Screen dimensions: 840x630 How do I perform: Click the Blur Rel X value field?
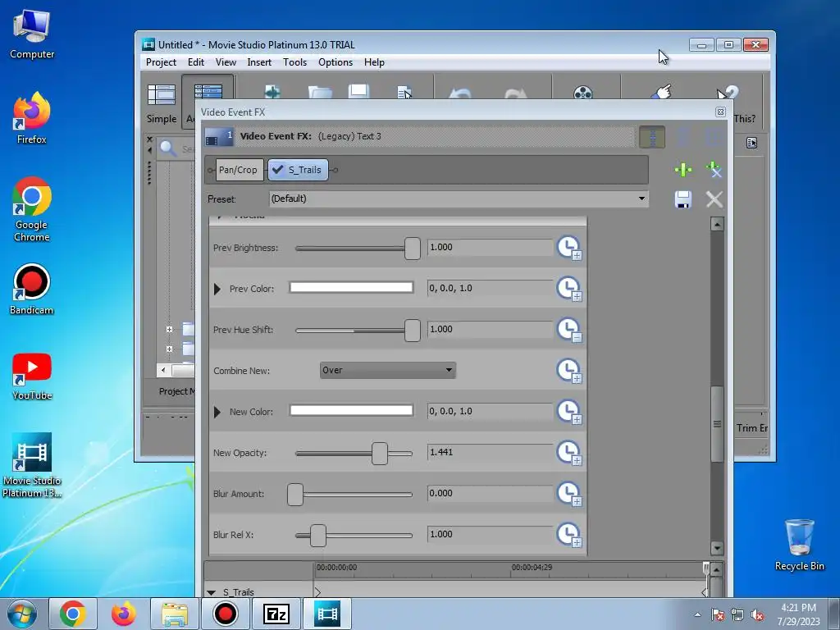point(490,535)
